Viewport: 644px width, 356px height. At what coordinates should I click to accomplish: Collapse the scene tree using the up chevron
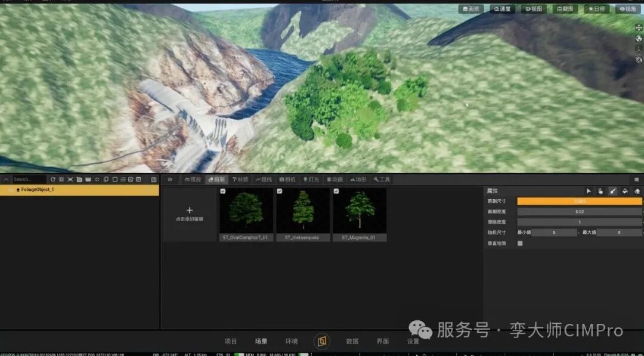click(x=6, y=179)
